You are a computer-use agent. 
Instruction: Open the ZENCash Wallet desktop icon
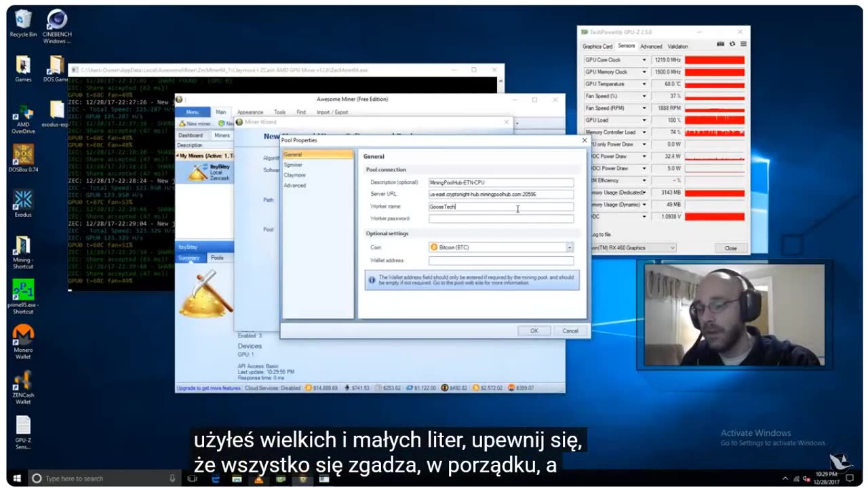pyautogui.click(x=23, y=386)
